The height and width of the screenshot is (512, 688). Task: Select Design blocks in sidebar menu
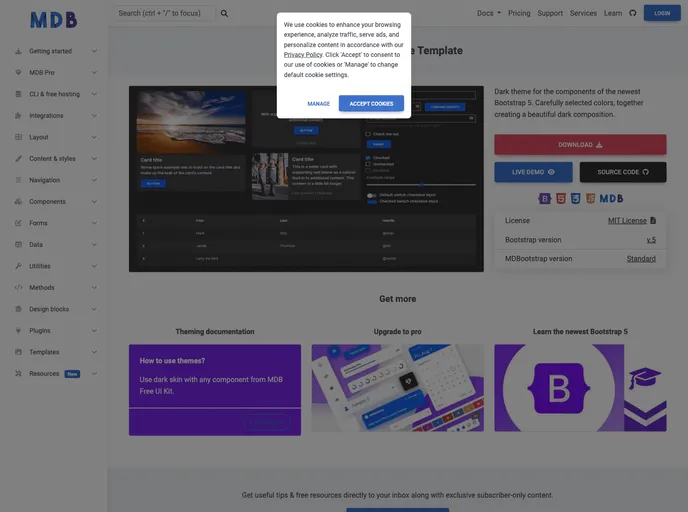(x=49, y=309)
